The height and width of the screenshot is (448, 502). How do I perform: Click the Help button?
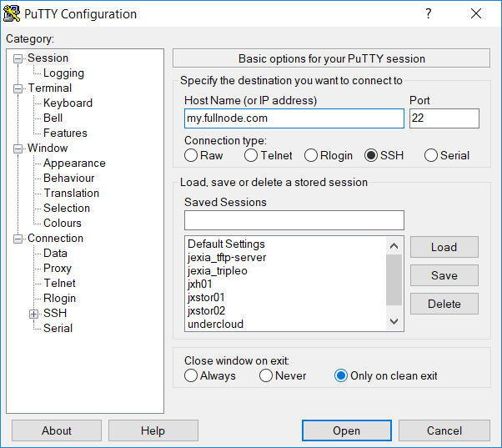(153, 430)
